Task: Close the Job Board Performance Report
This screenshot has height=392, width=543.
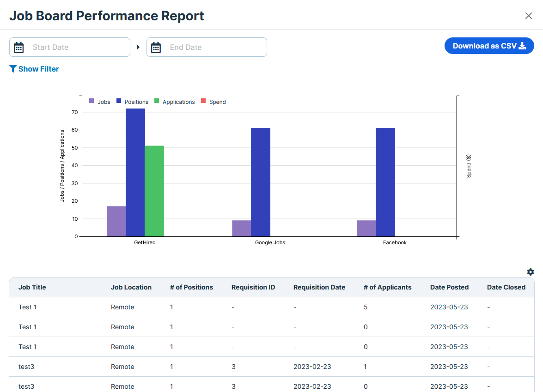Action: click(x=529, y=16)
